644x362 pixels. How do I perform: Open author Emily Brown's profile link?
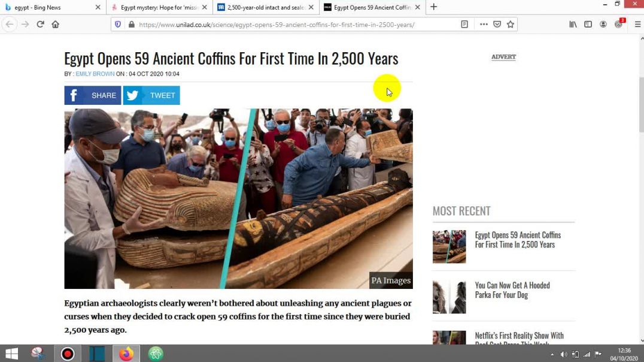coord(95,74)
